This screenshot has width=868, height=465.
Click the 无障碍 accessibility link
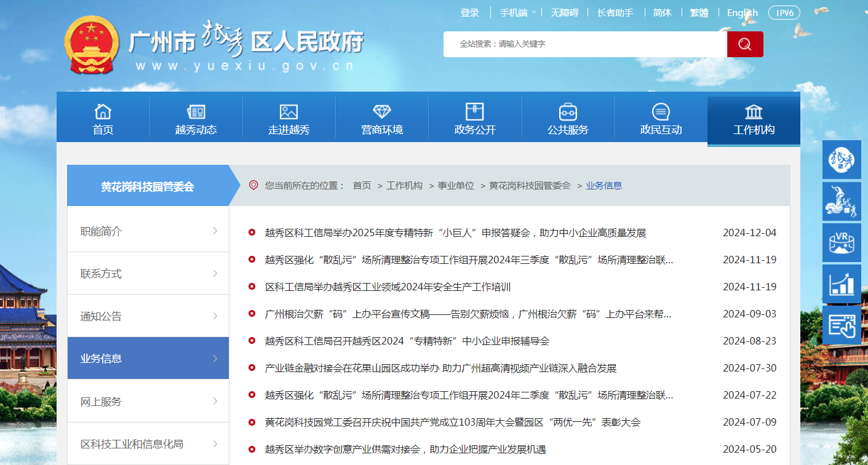(x=564, y=12)
